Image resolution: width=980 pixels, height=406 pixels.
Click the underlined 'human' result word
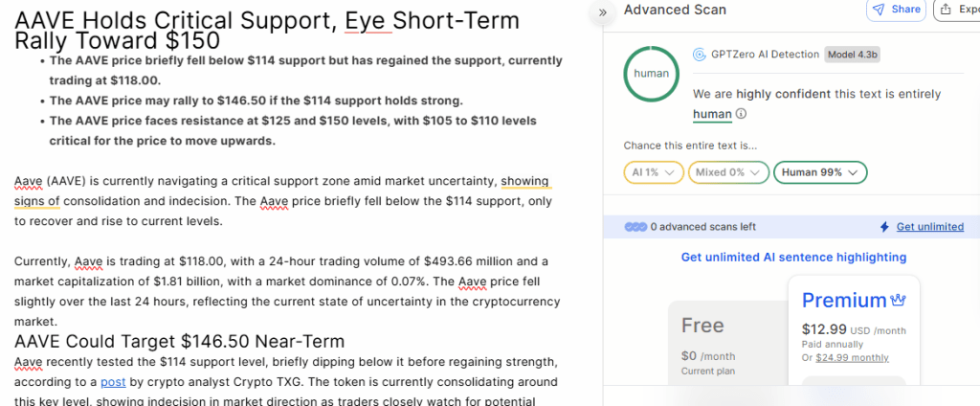[712, 114]
